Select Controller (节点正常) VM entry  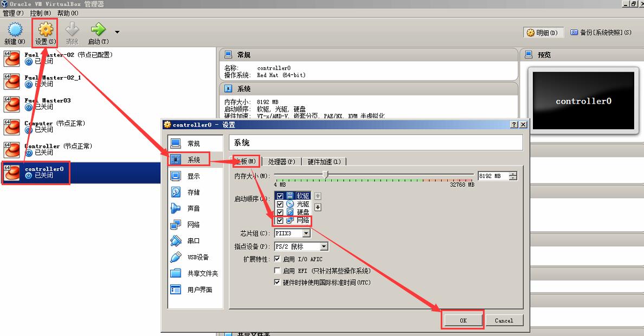[x=108, y=150]
